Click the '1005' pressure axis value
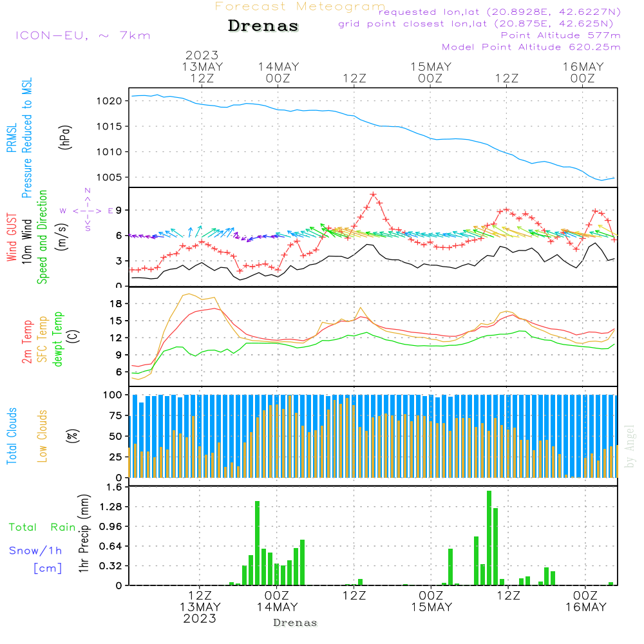The width and height of the screenshot is (644, 644). point(109,178)
